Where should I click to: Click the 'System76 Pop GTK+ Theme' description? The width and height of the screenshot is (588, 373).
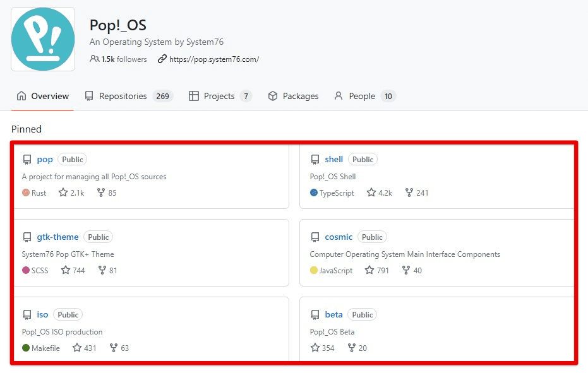68,254
